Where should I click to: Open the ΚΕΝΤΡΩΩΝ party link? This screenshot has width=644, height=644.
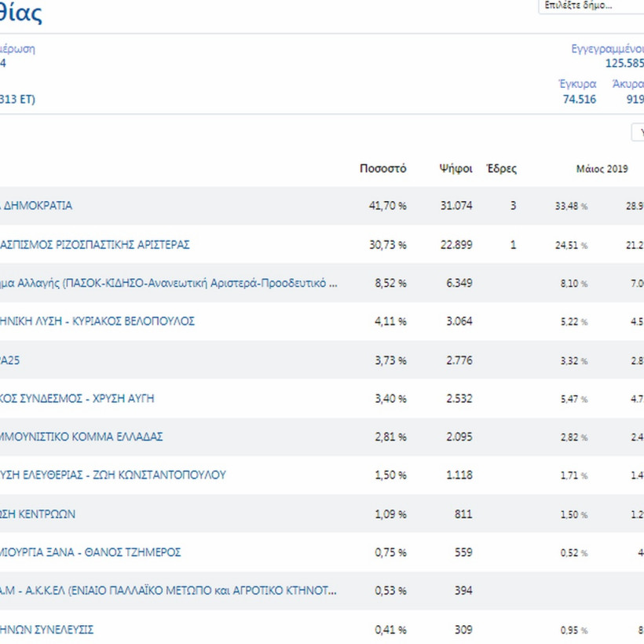click(38, 514)
